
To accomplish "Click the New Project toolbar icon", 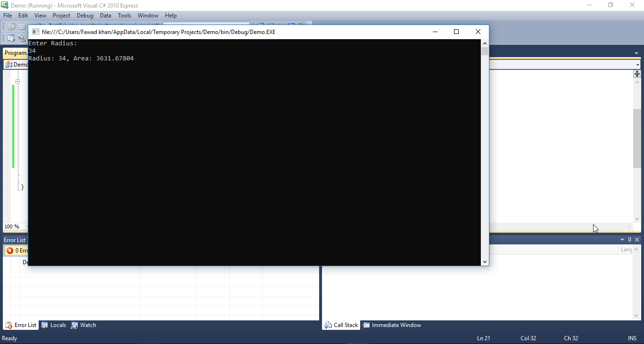I will pos(11,26).
